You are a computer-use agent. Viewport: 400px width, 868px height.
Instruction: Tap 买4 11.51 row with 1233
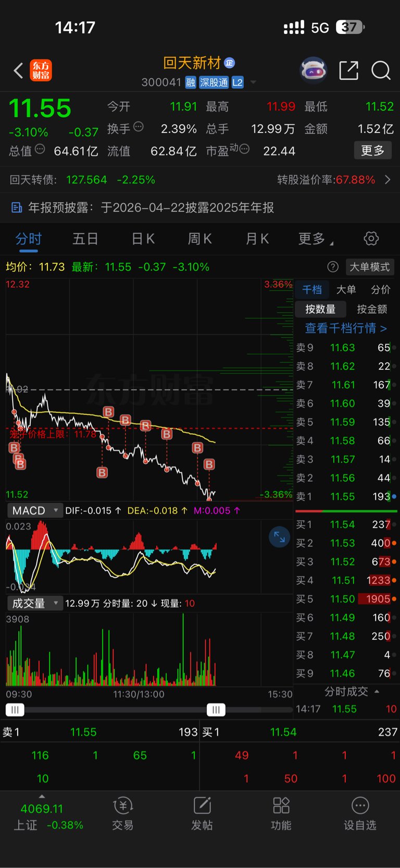[x=346, y=580]
